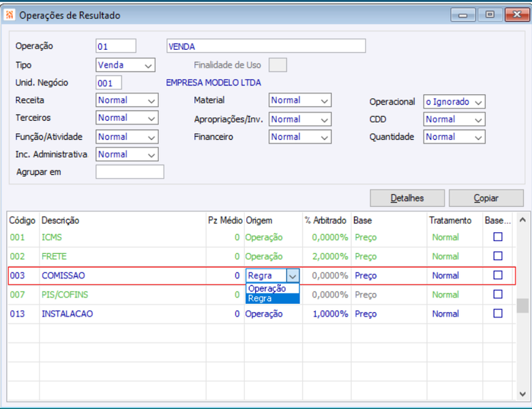This screenshot has height=409, width=532.
Task: Click the grid's bottom scroll arrow
Action: tap(522, 394)
